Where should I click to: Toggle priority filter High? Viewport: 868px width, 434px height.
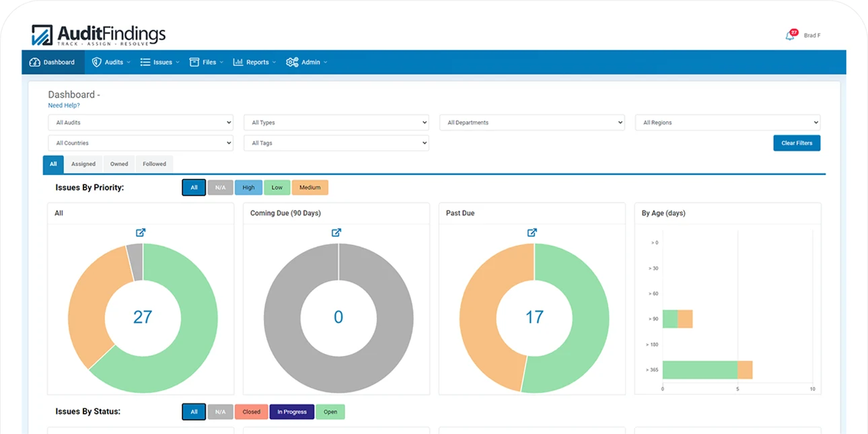point(248,188)
